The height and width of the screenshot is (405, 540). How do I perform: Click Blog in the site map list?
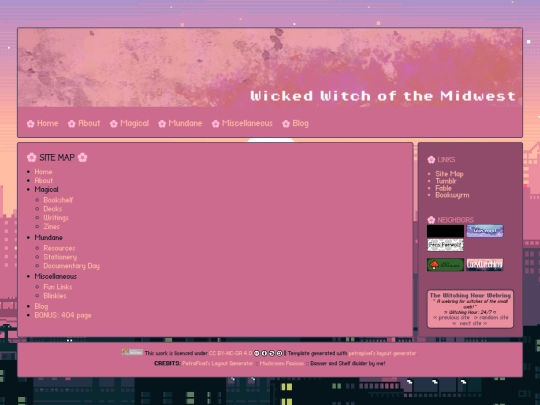[41, 307]
